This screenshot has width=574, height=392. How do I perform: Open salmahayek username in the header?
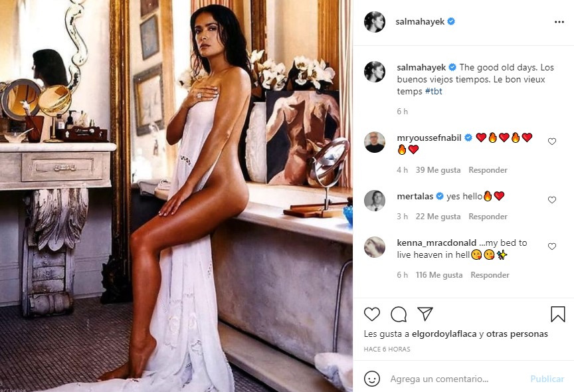click(420, 22)
